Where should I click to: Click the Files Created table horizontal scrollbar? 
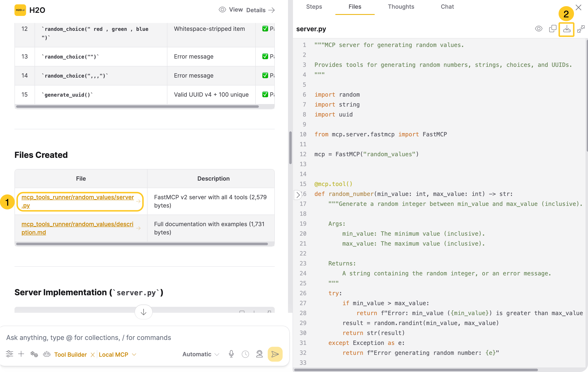click(142, 244)
